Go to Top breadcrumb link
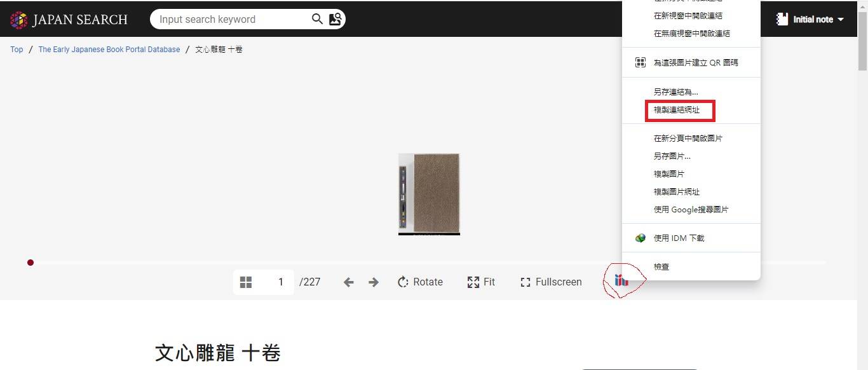Screen dimensions: 868x370 pos(17,49)
